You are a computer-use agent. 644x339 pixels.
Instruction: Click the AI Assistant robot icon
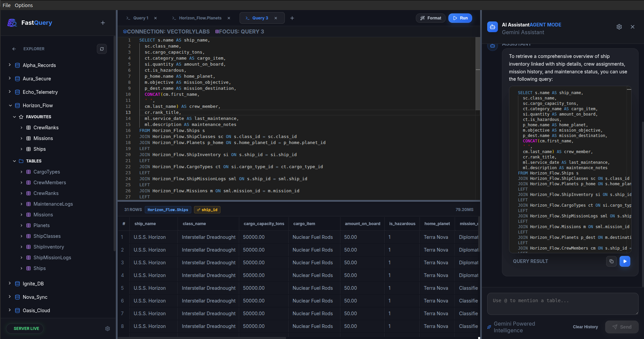tap(493, 27)
